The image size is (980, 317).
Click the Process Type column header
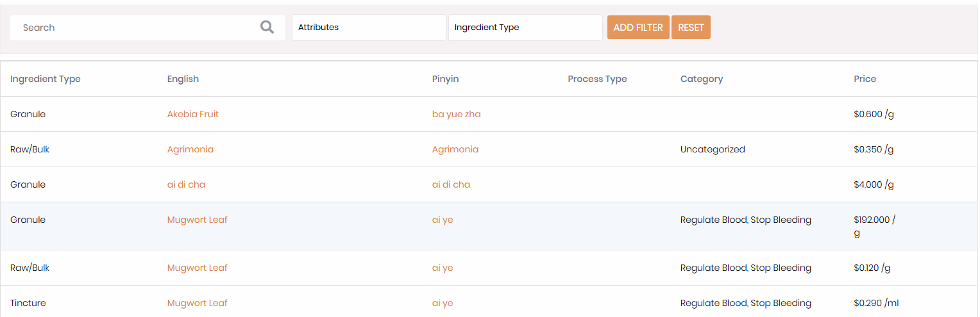[x=597, y=79]
